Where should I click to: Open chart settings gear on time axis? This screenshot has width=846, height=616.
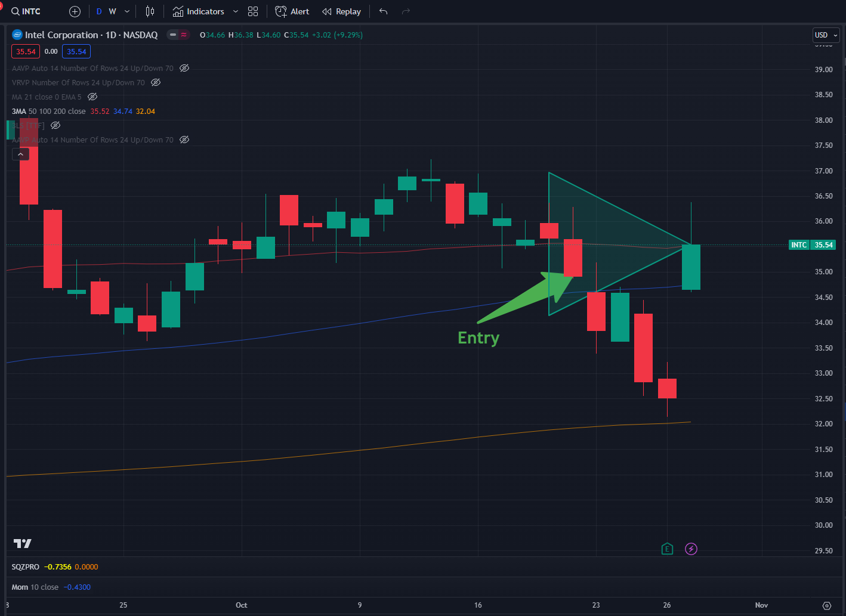tap(827, 605)
